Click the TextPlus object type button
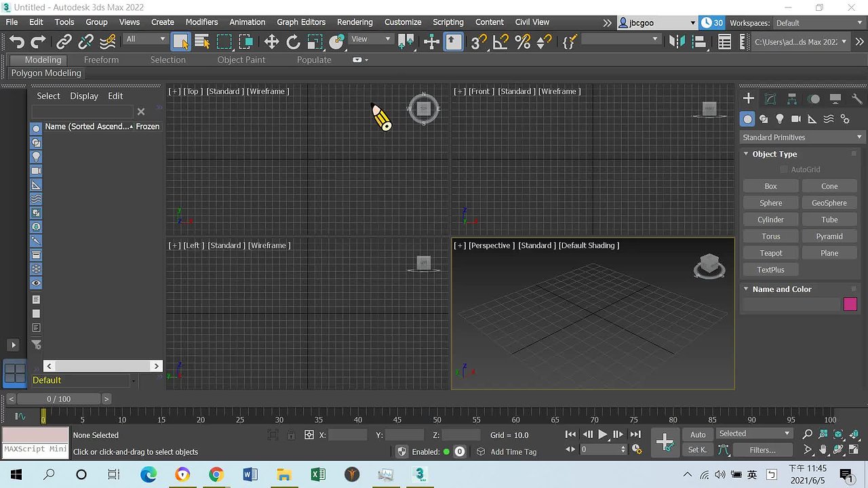The image size is (868, 488). point(770,270)
